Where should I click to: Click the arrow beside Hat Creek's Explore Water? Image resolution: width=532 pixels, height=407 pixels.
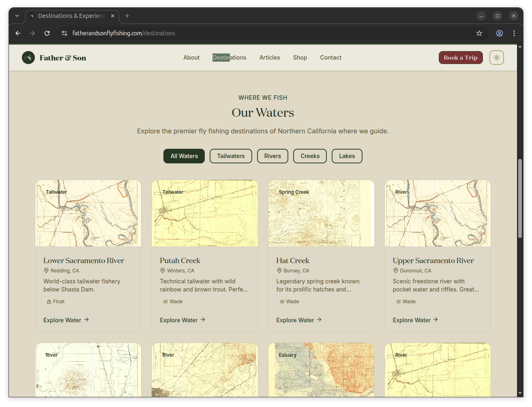320,320
